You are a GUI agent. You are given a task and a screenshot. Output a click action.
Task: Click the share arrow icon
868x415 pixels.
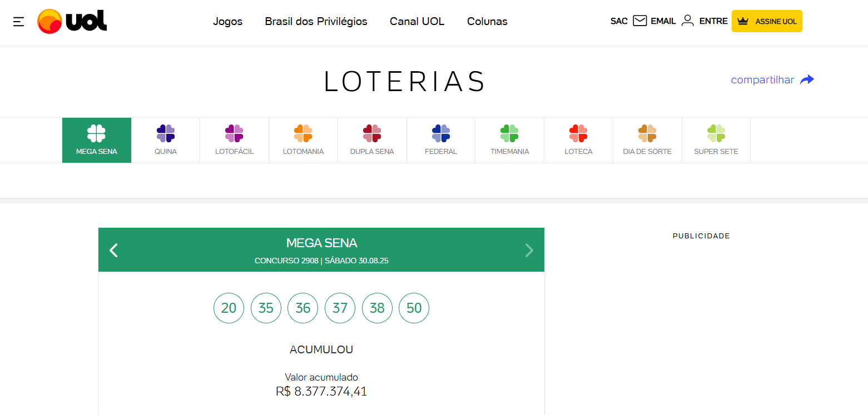807,80
